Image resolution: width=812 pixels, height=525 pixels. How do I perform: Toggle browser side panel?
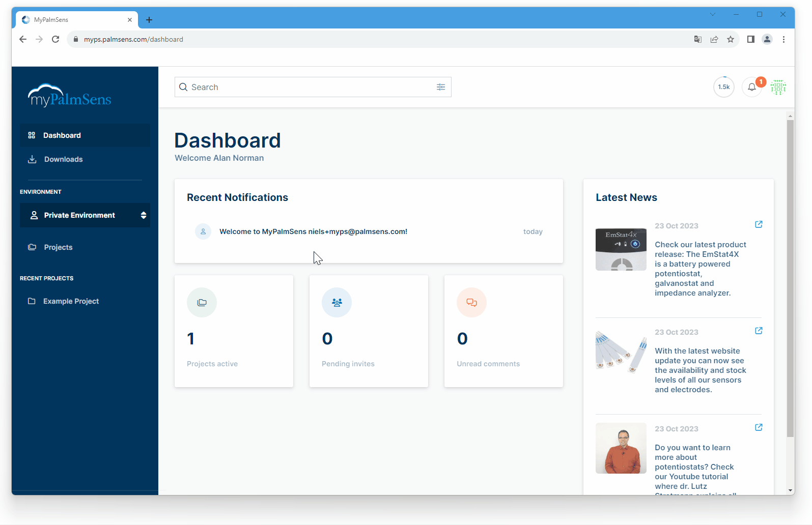[x=750, y=39]
